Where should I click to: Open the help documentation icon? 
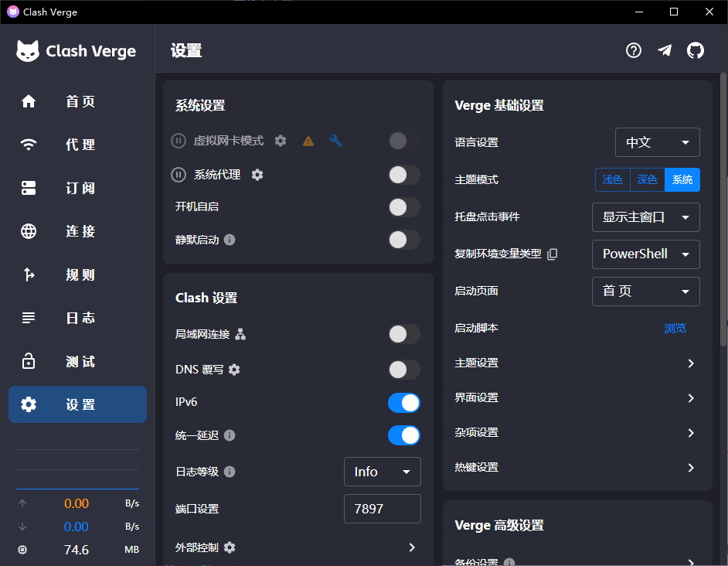633,50
